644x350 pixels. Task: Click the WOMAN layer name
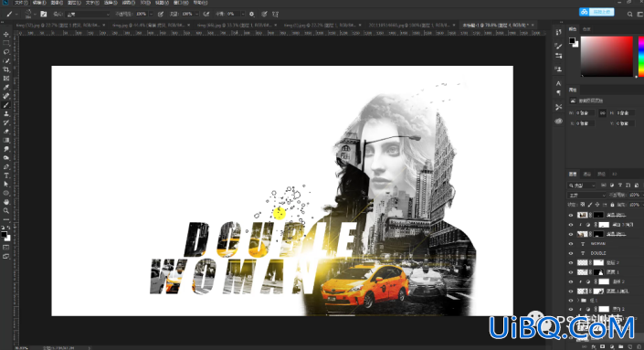(598, 244)
